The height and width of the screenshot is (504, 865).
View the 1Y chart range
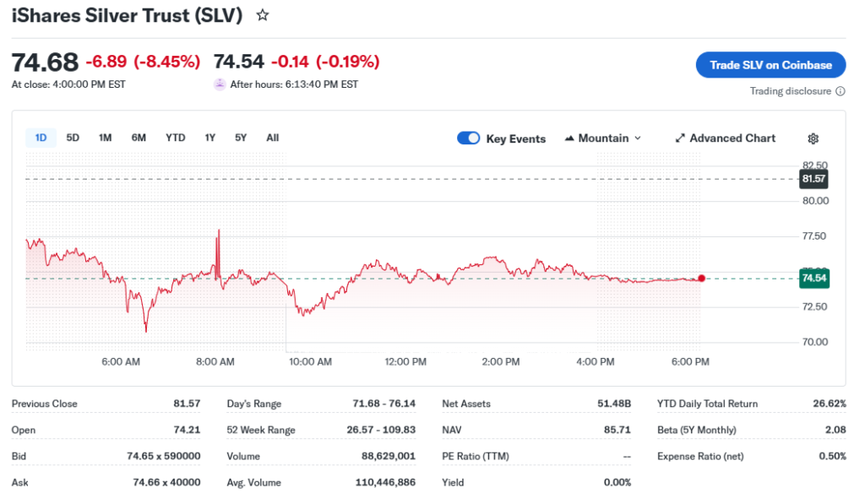[x=209, y=138]
